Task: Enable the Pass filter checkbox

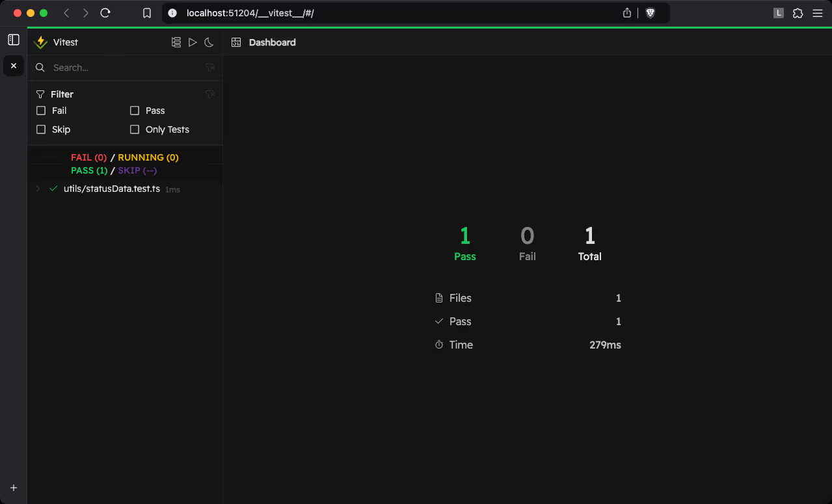Action: (x=135, y=111)
